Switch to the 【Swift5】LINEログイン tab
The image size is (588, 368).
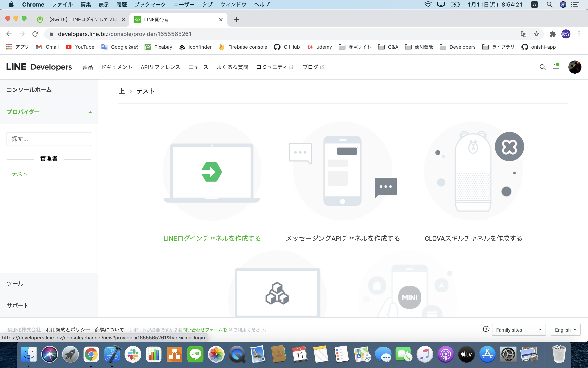click(x=81, y=19)
